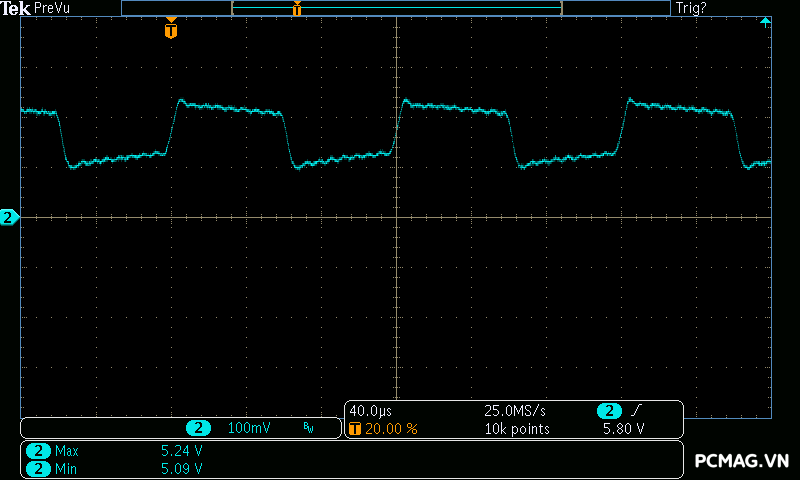Select the channel 2 badge next to Max
This screenshot has width=800, height=480.
coord(39,451)
